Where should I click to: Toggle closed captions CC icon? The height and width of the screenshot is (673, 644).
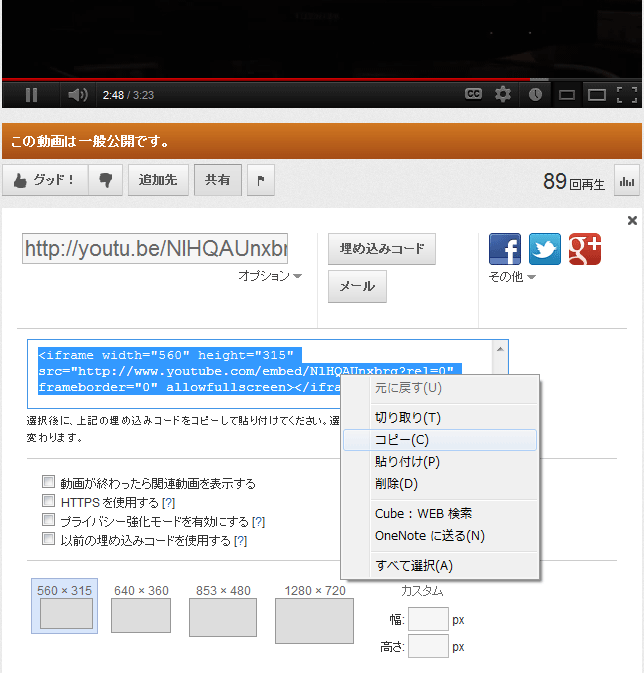pos(474,94)
